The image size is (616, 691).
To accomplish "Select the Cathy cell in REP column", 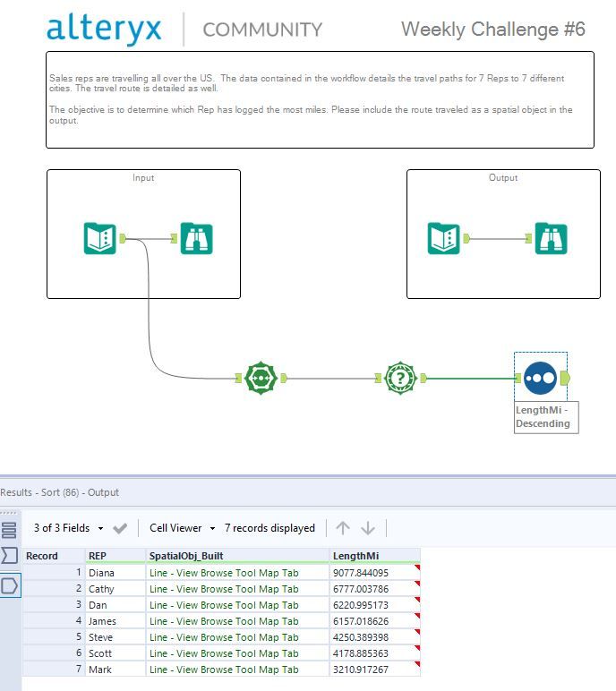I will click(x=115, y=589).
